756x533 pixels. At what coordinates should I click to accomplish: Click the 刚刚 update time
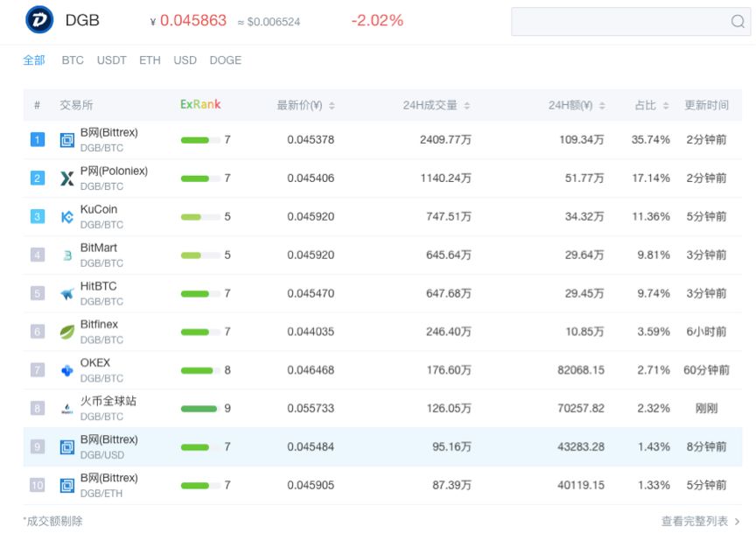(x=706, y=409)
